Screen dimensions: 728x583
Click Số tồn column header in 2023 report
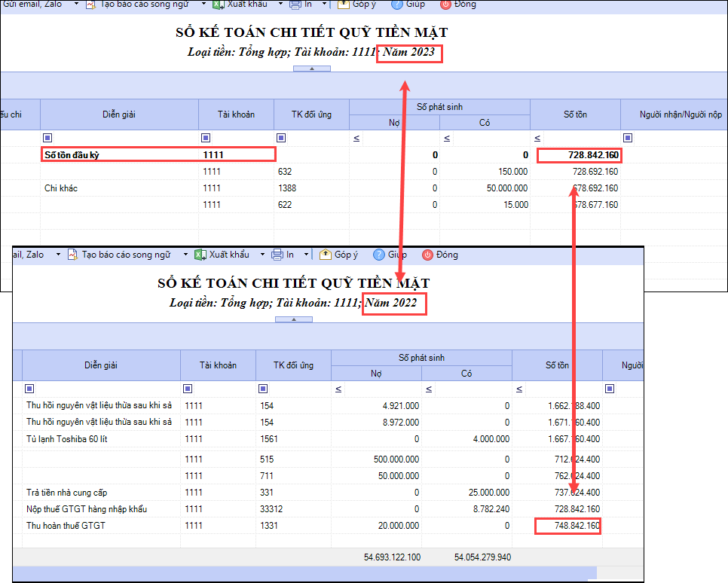[575, 114]
